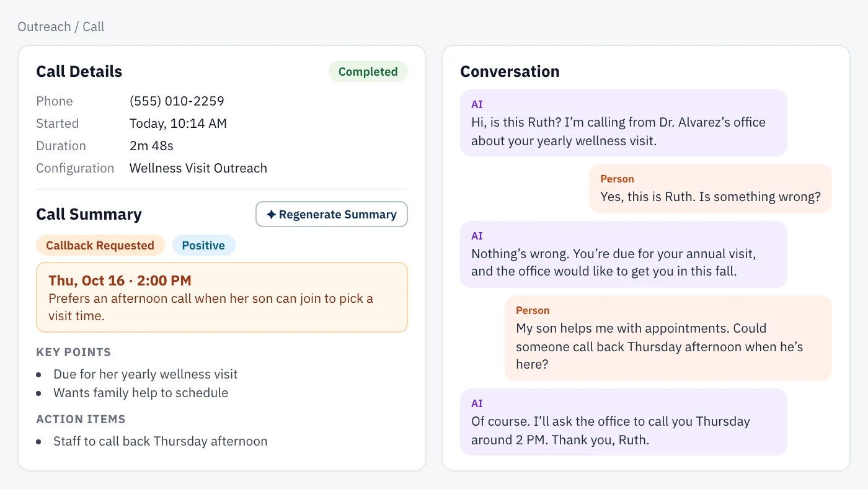Viewport: 868px width, 489px height.
Task: Click the phone number (555) 010-2259
Action: click(x=177, y=101)
